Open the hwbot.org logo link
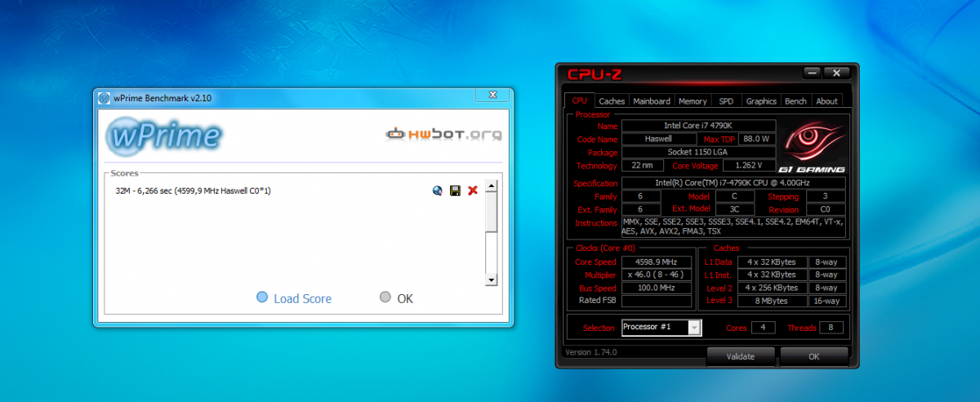Viewport: 980px width, 402px height. click(443, 133)
